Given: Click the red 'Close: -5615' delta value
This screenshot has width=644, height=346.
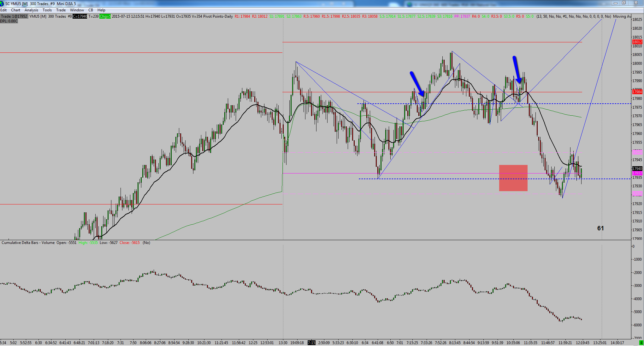Looking at the screenshot, I should click(130, 243).
